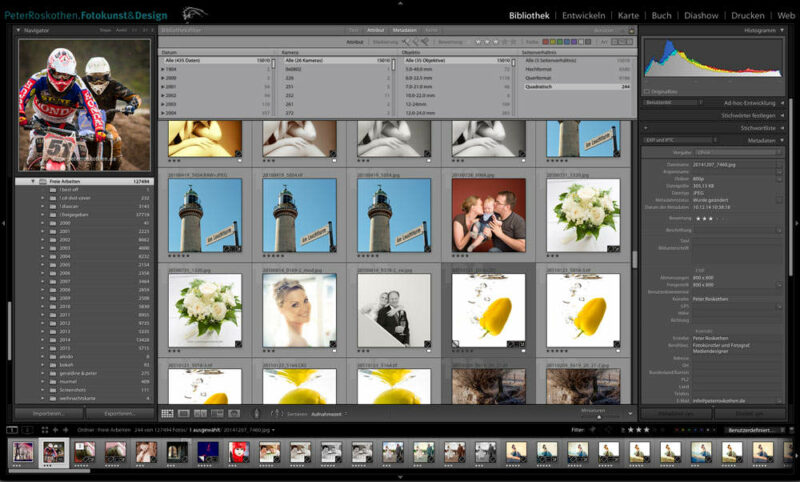Open the Entwickeln module
This screenshot has width=800, height=482.
coord(583,15)
